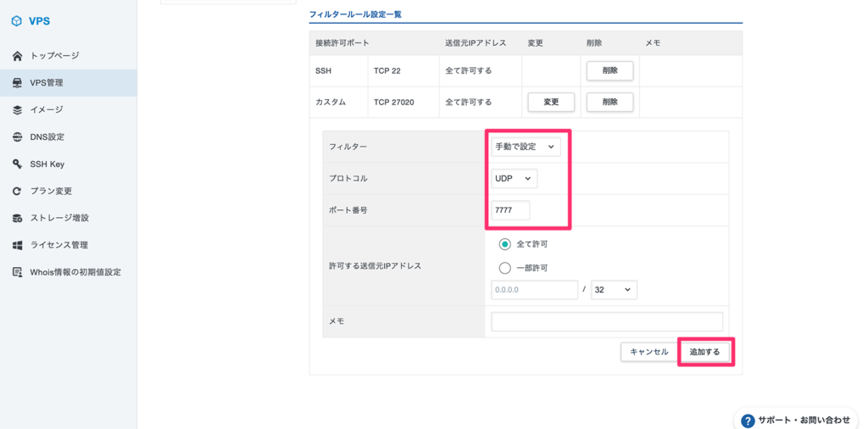The height and width of the screenshot is (429, 868).
Task: Open サポート・お問い合わせ support widget
Action: click(796, 421)
